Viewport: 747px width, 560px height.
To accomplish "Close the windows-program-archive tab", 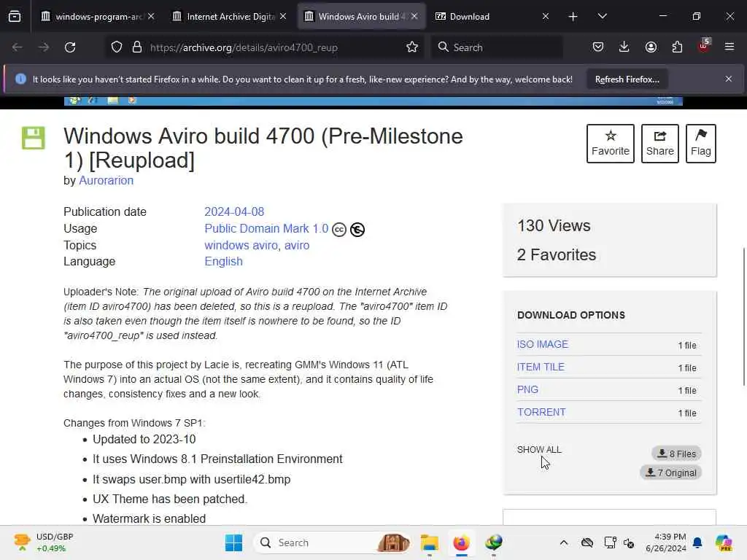I will (151, 17).
